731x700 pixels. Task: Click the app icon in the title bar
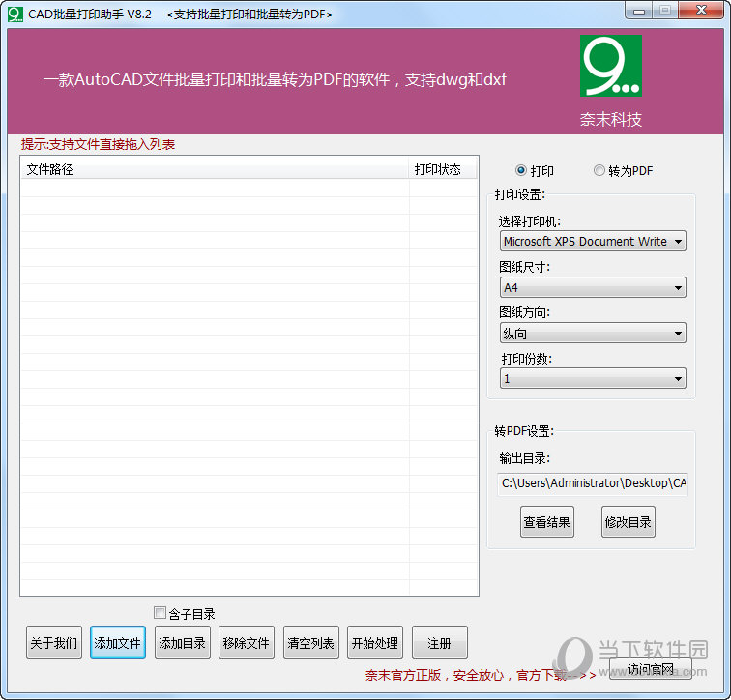[15, 14]
